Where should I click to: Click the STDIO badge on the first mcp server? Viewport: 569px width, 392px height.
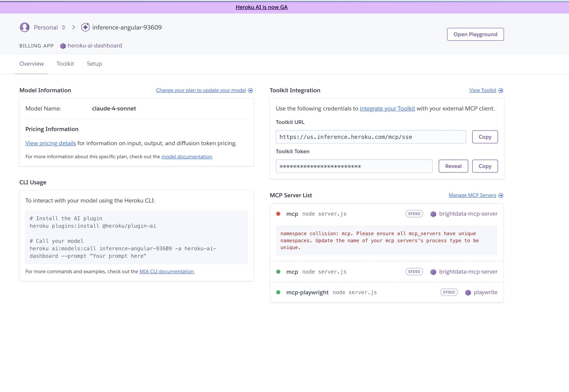pos(414,213)
